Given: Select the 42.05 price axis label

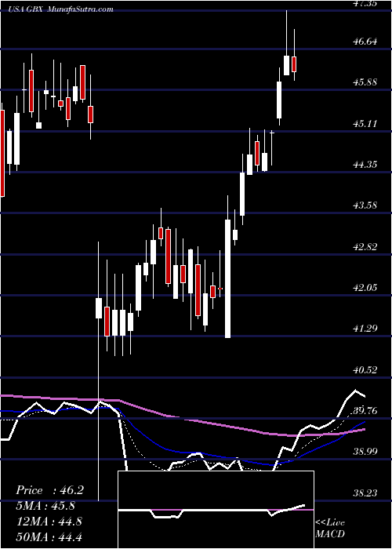Looking at the screenshot, I should 365,288.
